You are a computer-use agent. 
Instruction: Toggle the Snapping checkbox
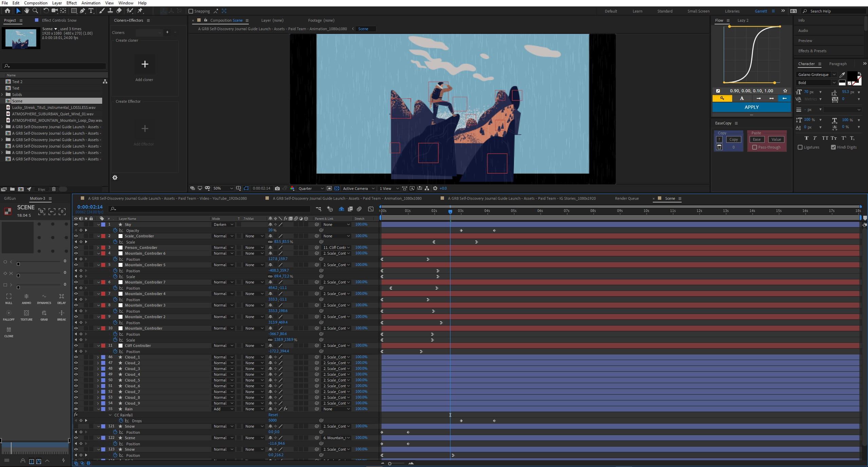pyautogui.click(x=191, y=11)
